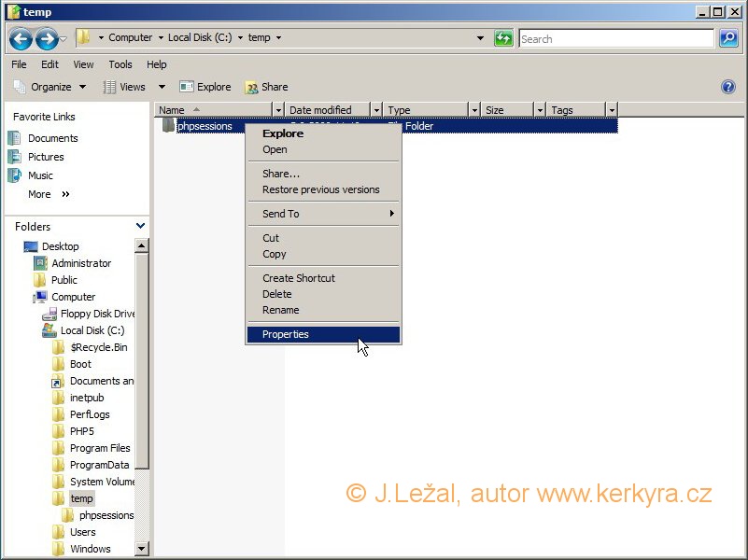Open the Tools menu
Viewport: 748px width, 560px height.
(120, 64)
